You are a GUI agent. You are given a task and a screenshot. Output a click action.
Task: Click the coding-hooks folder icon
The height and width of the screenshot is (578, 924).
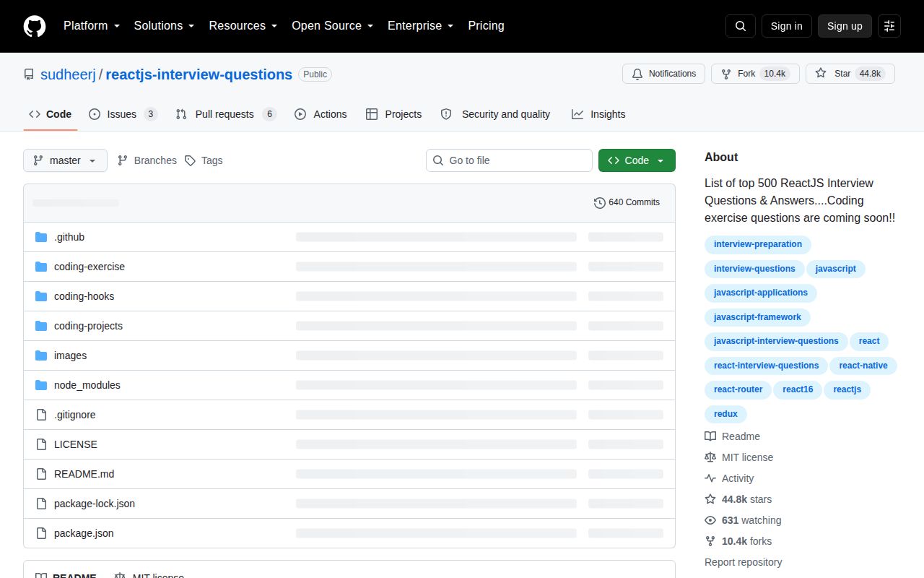click(41, 296)
